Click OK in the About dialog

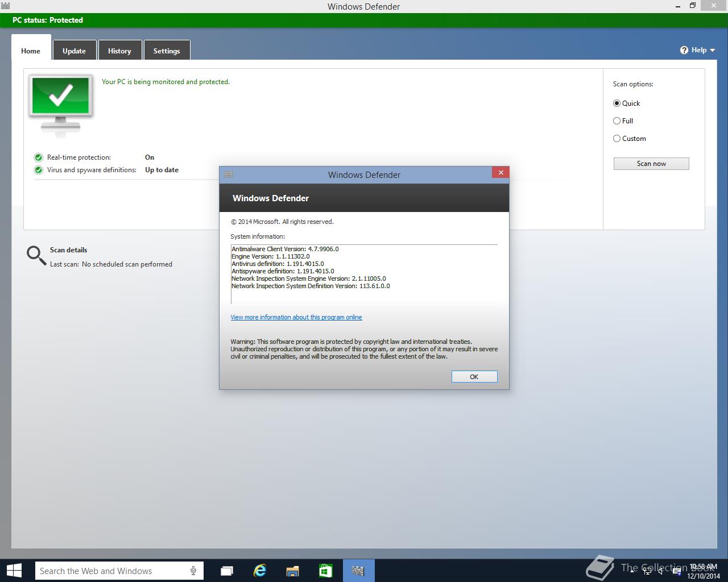[474, 377]
